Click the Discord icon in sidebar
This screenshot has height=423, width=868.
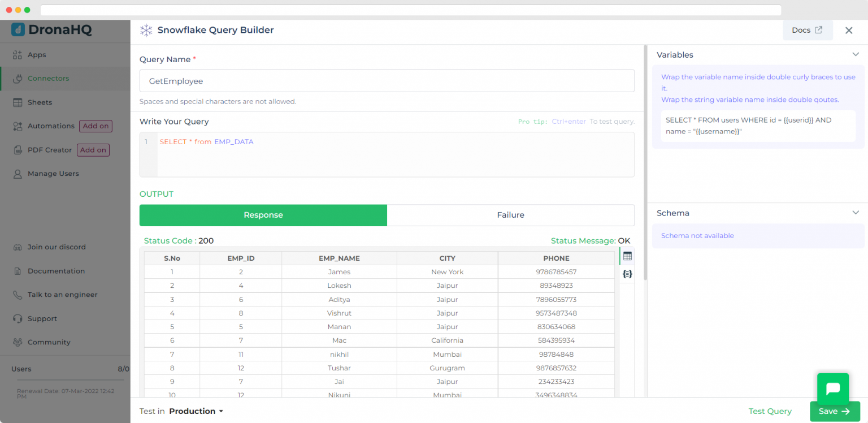tap(18, 247)
